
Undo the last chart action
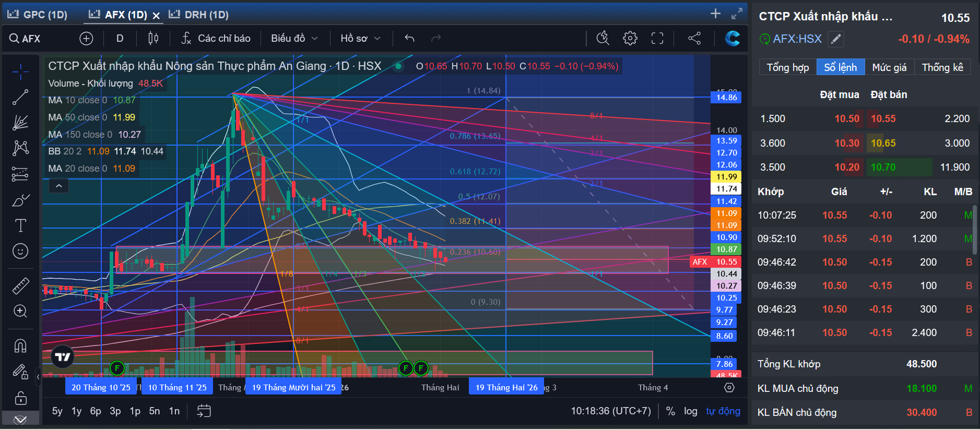tap(410, 39)
